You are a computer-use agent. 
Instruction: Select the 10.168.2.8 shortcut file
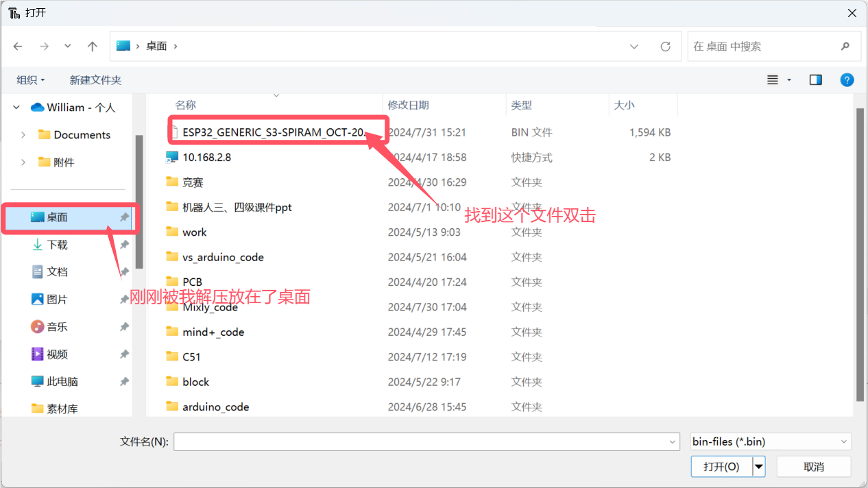tap(206, 157)
